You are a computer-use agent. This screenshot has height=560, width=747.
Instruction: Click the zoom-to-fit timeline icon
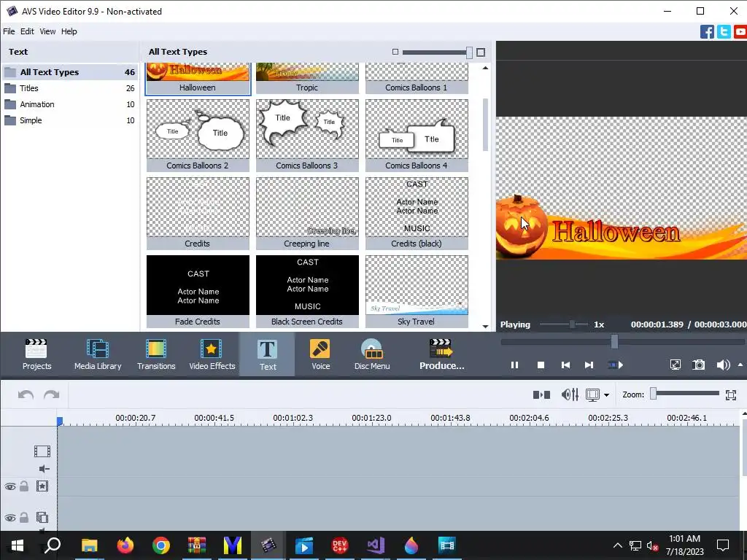(731, 394)
